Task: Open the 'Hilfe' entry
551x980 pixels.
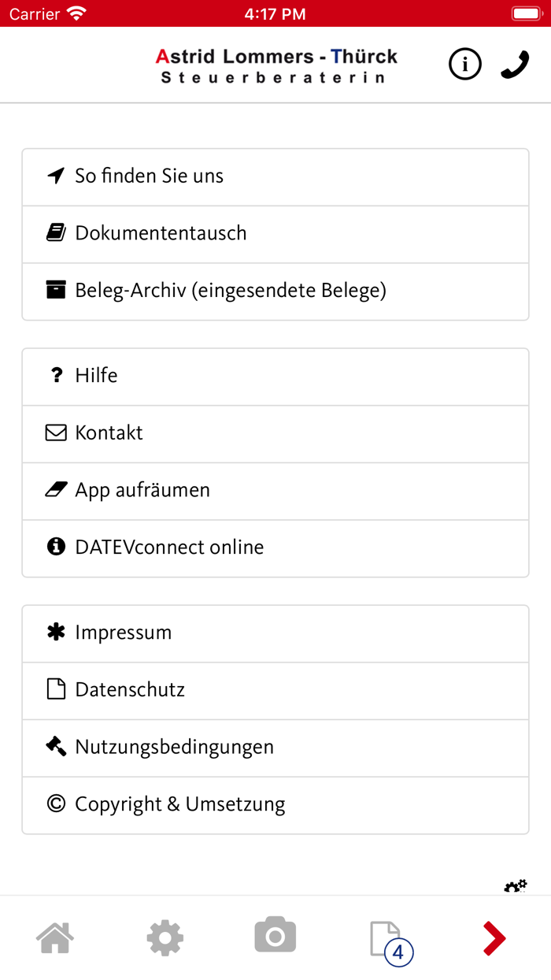Action: 96,375
